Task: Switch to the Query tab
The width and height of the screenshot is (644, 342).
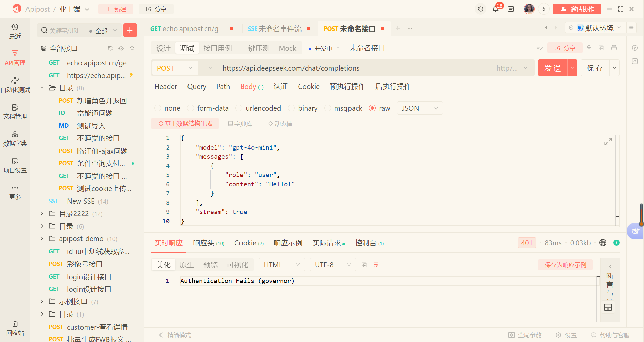Action: pos(197,87)
